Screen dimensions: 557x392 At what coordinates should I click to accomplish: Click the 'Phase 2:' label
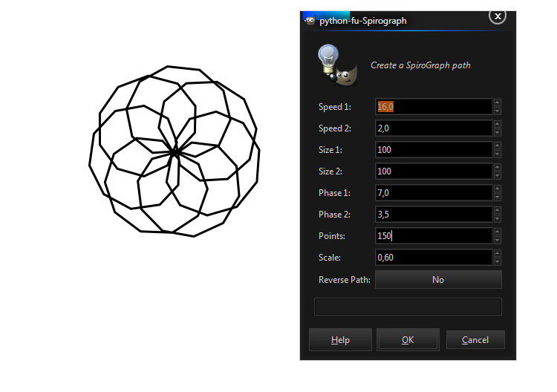click(334, 215)
